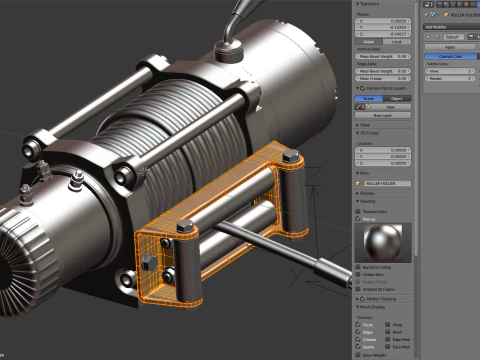Switch transform space to Local
This screenshot has width=480, height=360.
tap(397, 42)
